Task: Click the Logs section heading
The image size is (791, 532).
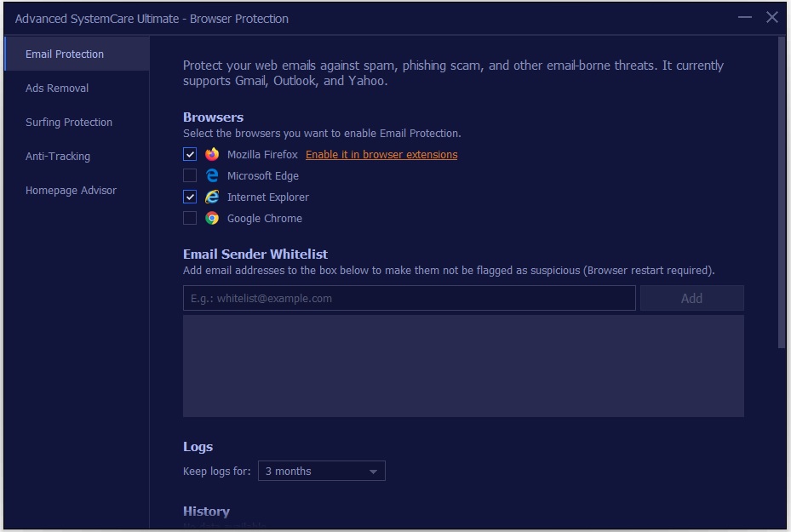Action: click(x=198, y=447)
